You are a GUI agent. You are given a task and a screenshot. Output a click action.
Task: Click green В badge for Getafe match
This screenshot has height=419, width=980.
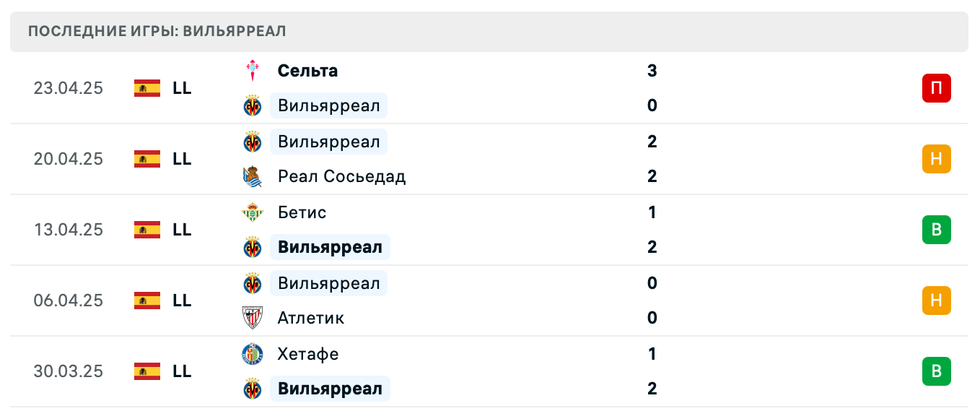pos(936,371)
